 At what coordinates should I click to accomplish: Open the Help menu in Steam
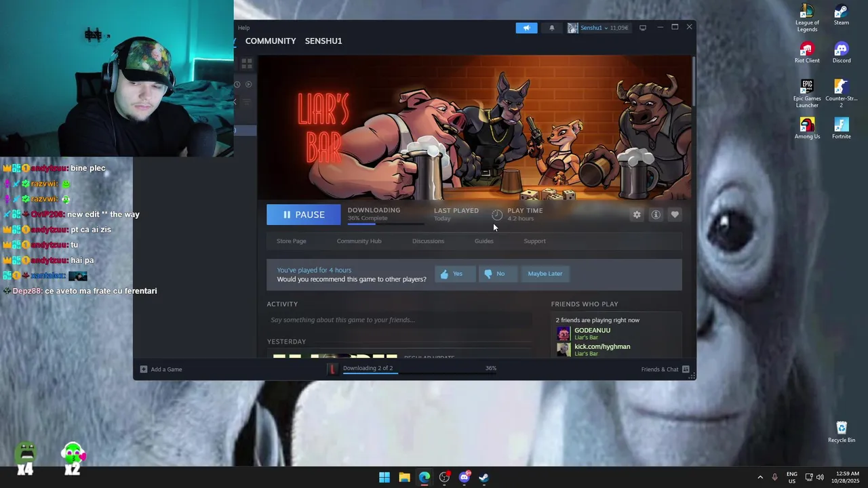point(243,28)
